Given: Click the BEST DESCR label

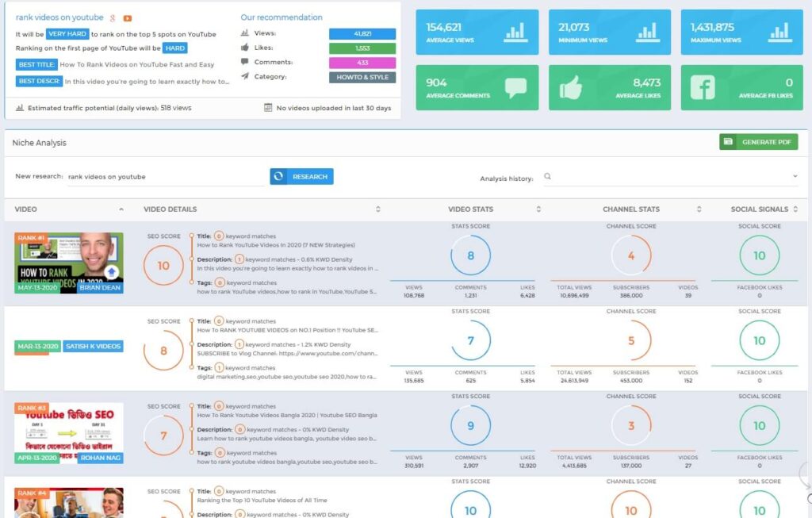Looking at the screenshot, I should pyautogui.click(x=39, y=82).
